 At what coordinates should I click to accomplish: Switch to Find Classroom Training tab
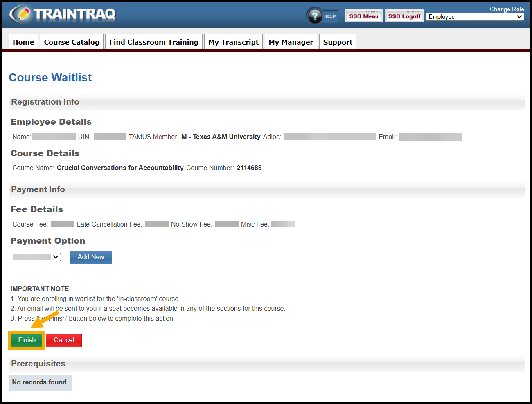click(153, 42)
